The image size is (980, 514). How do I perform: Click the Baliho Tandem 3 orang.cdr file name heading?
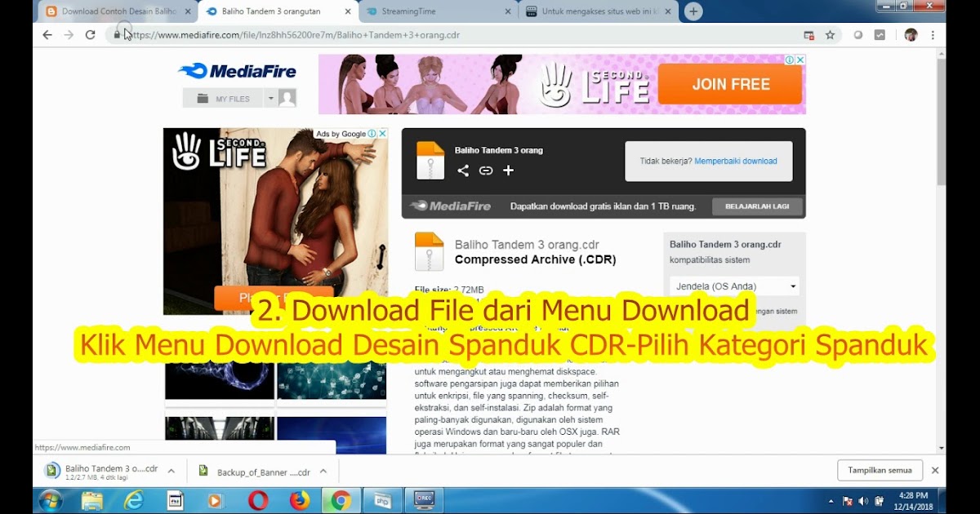tap(527, 245)
